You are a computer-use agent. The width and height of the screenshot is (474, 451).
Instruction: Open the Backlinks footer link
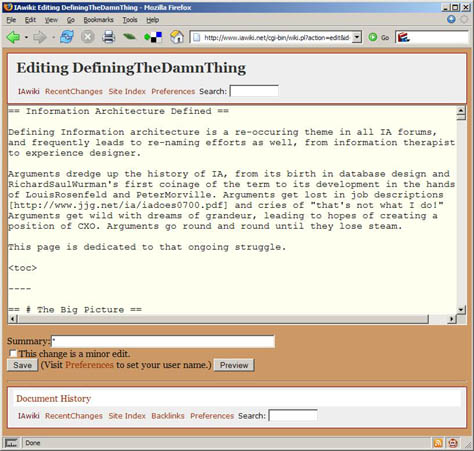click(168, 416)
